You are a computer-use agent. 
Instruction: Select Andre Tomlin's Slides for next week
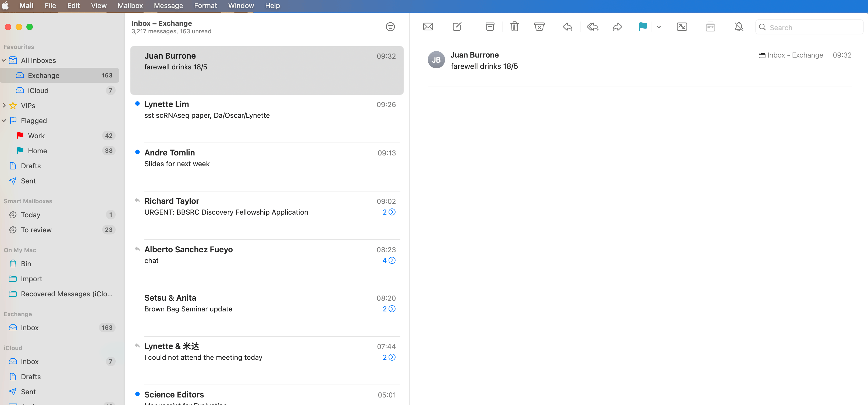(267, 167)
